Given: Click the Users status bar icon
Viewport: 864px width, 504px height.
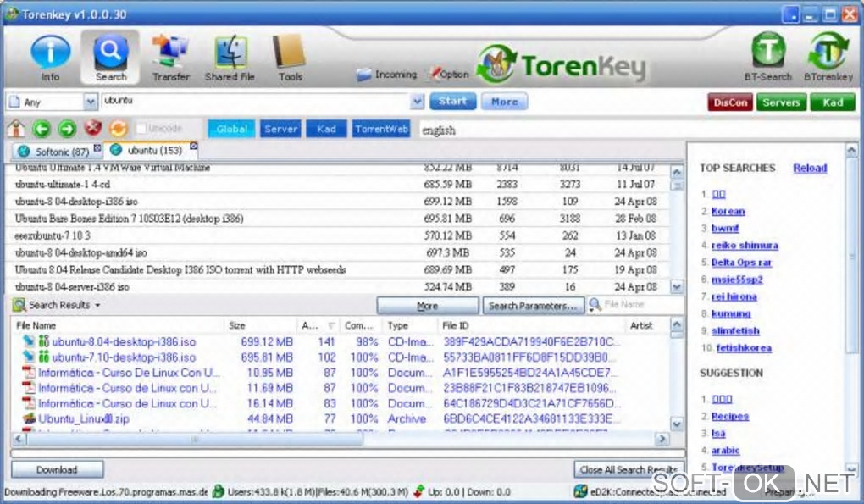Looking at the screenshot, I should pos(219,491).
